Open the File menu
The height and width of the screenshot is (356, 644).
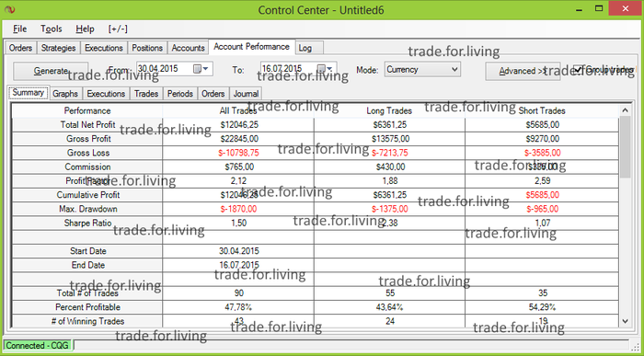pyautogui.click(x=19, y=29)
